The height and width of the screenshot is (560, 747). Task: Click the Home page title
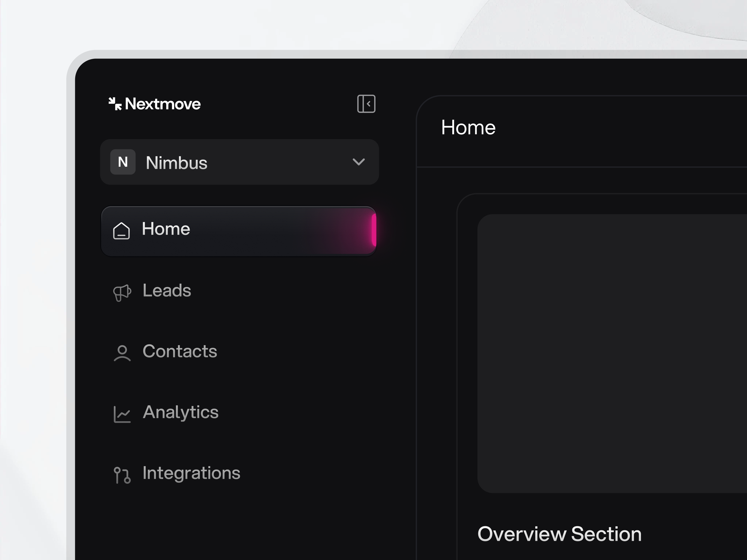pos(468,128)
